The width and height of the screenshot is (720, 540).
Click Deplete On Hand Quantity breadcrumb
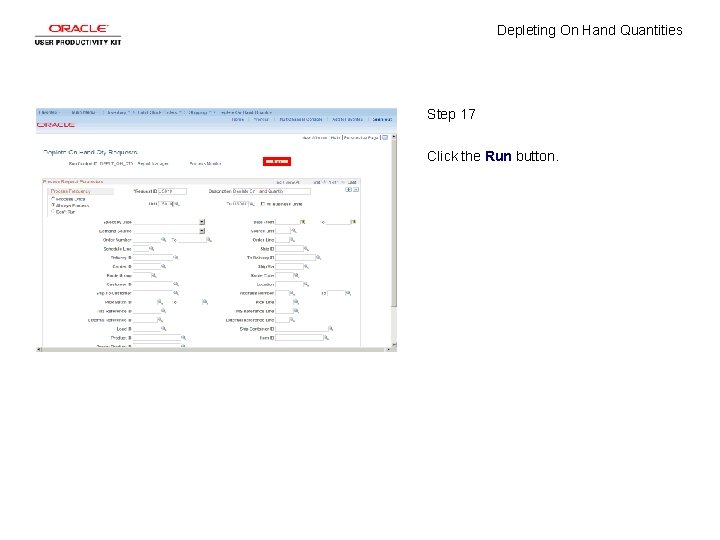tap(246, 112)
